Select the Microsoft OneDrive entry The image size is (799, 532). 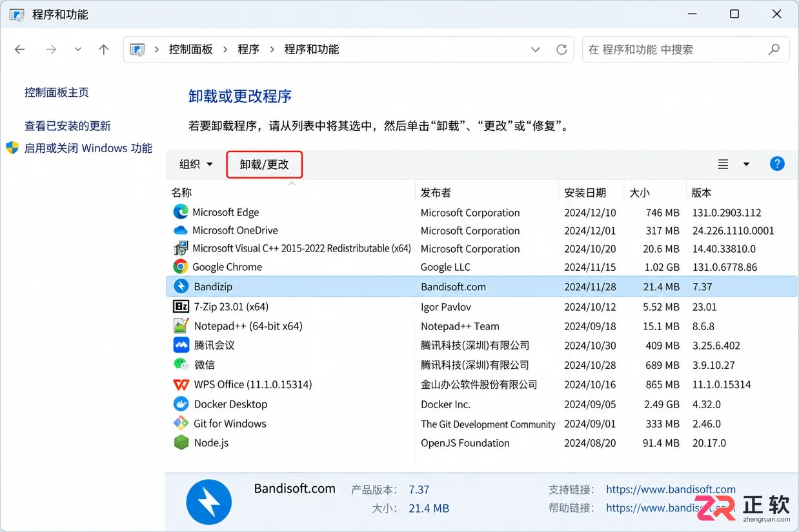(x=235, y=230)
